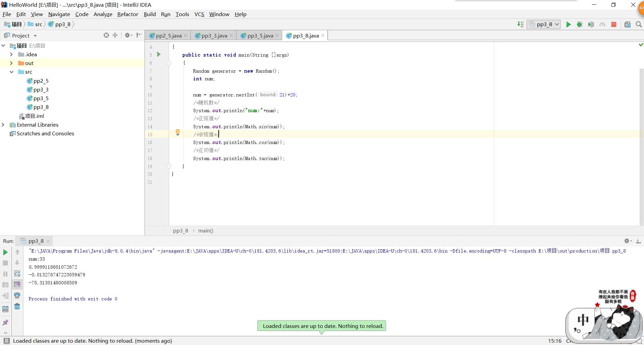The image size is (644, 345).
Task: Open Run panel settings gear
Action: 628,241
